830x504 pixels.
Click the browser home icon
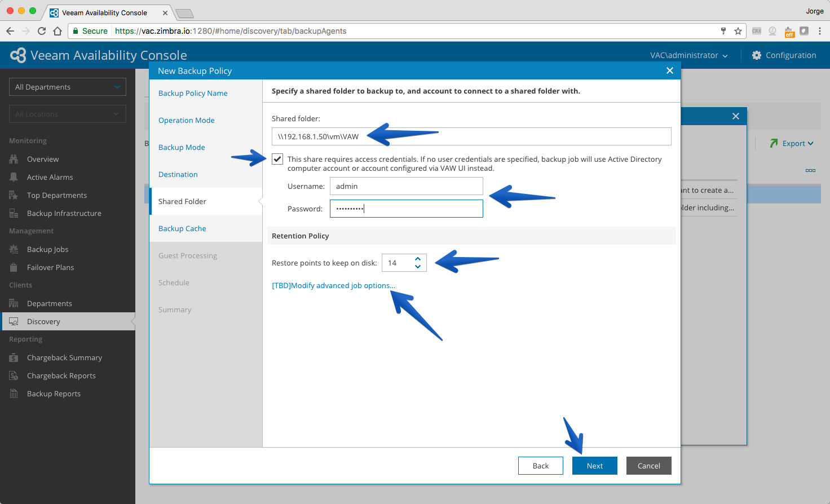58,31
